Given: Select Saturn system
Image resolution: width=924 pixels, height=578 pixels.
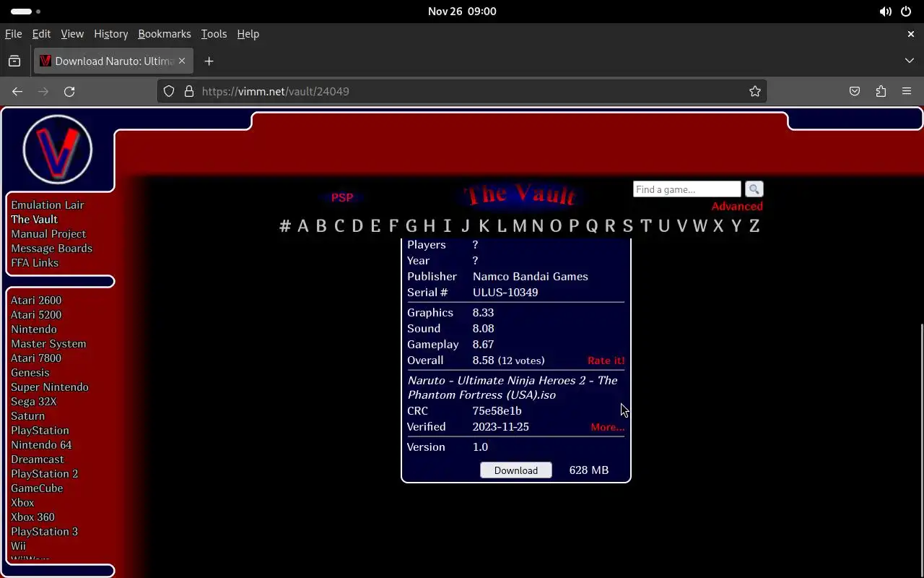Looking at the screenshot, I should tap(27, 416).
